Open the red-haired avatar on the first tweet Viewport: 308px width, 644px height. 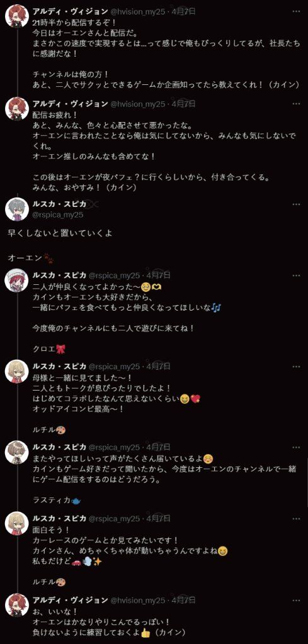[x=16, y=16]
